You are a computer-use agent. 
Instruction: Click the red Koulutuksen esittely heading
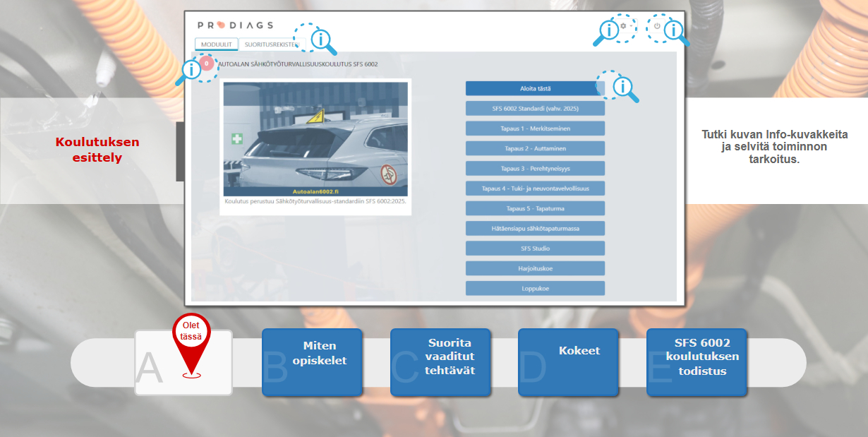pyautogui.click(x=97, y=150)
